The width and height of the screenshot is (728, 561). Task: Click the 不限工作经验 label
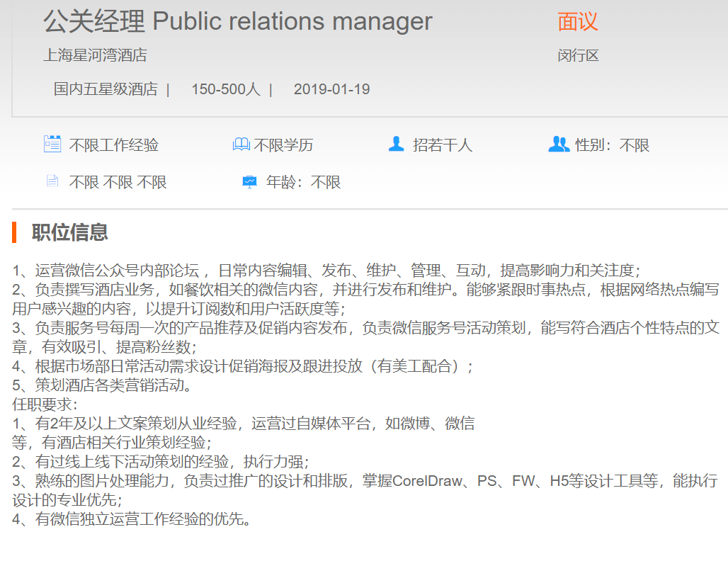click(113, 145)
